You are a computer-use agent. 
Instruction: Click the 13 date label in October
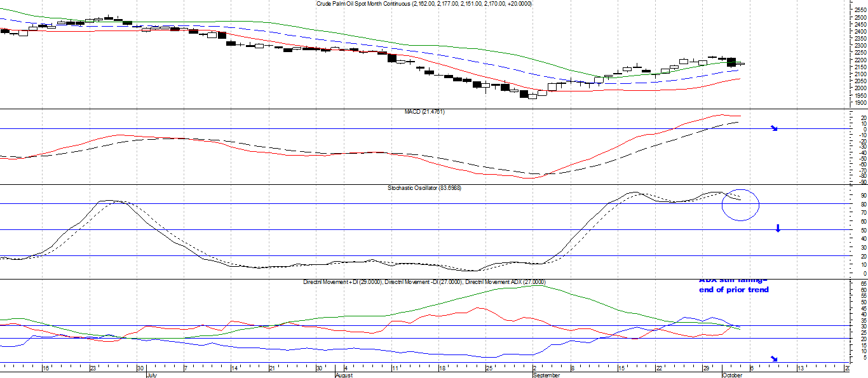(x=801, y=368)
